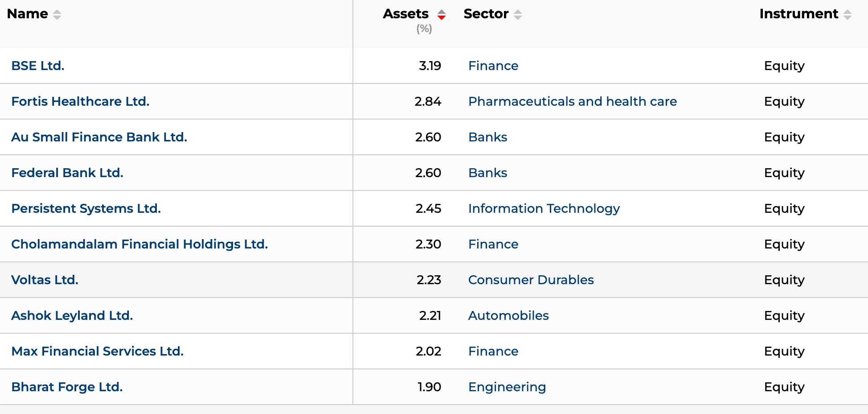The width and height of the screenshot is (868, 414).
Task: Select Au Small Finance Bank Ltd.
Action: click(99, 137)
